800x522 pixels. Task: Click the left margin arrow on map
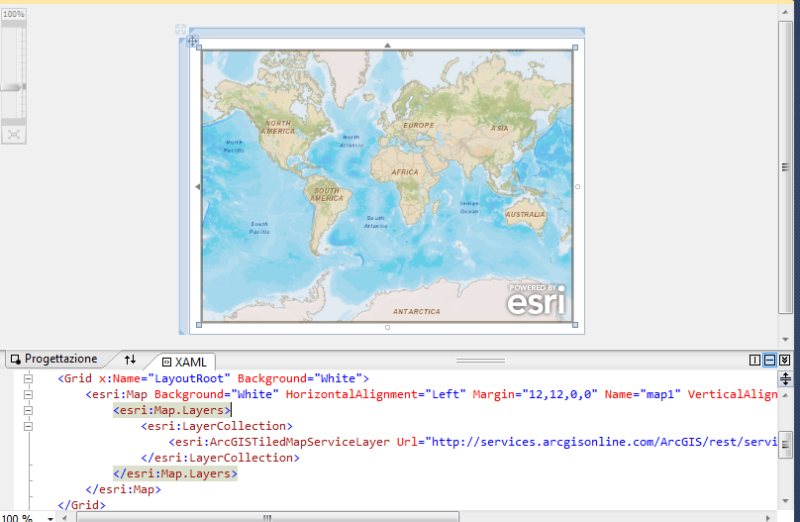[197, 187]
